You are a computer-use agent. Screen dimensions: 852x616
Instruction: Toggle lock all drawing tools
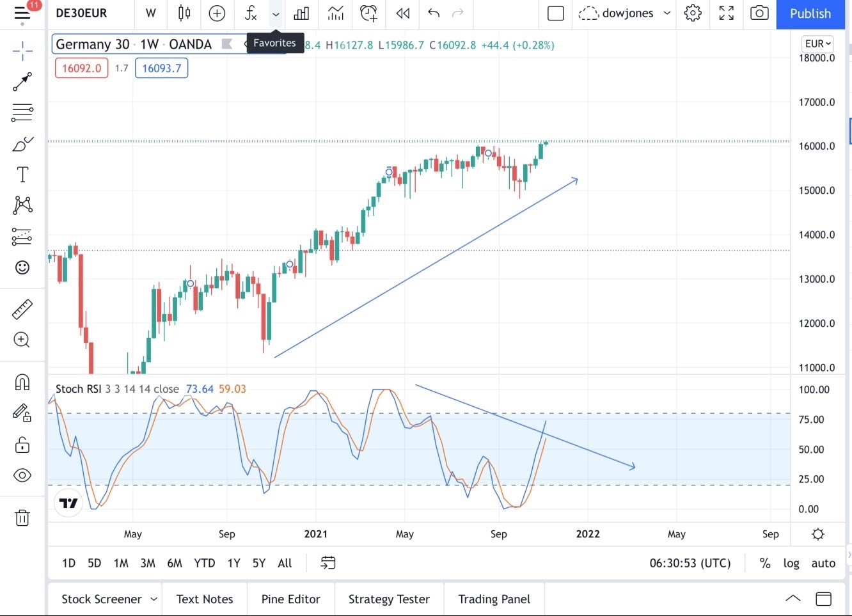[x=22, y=444]
